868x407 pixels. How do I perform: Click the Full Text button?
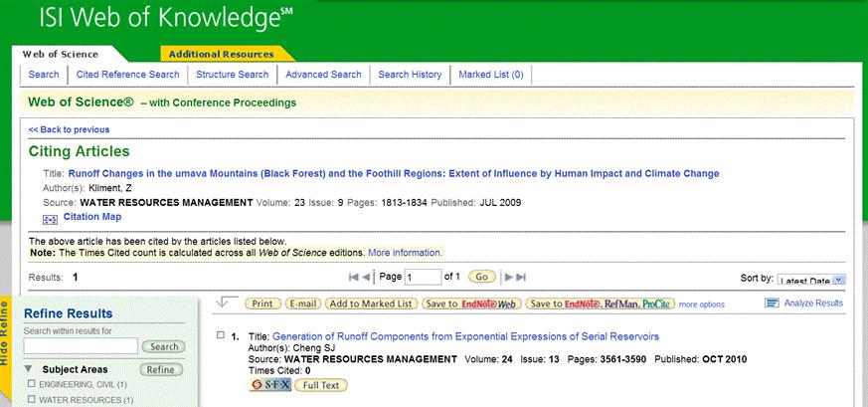[x=321, y=385]
